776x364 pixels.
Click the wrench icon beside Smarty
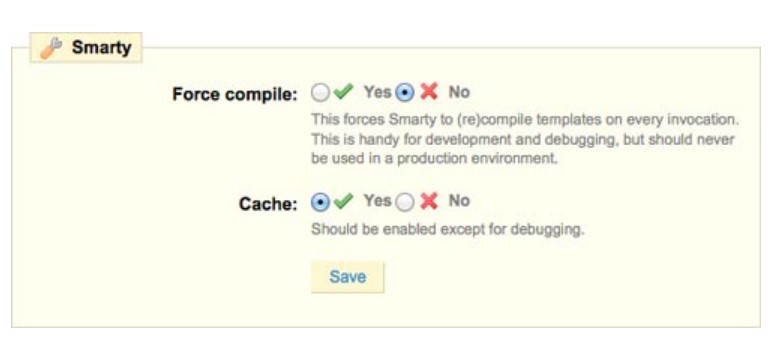(x=50, y=48)
